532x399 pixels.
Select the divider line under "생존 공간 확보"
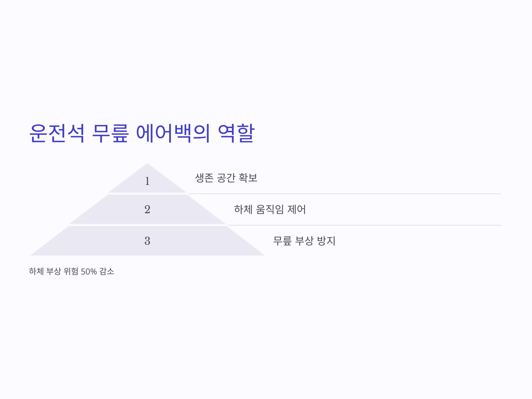(x=344, y=194)
